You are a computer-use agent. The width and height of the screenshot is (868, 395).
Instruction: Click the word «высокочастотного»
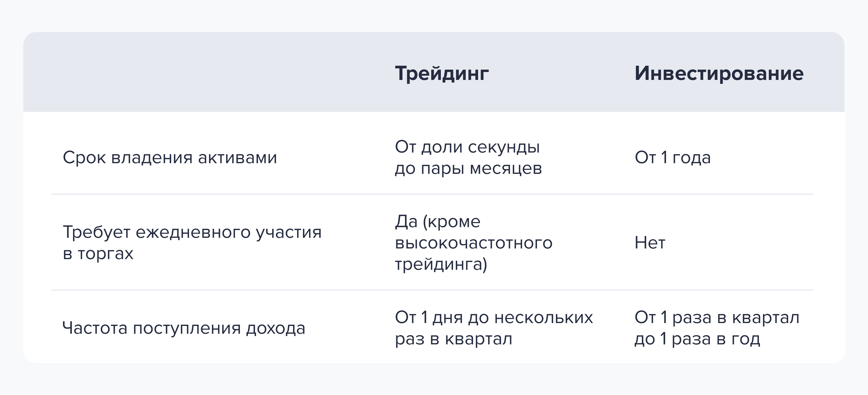[x=474, y=242]
